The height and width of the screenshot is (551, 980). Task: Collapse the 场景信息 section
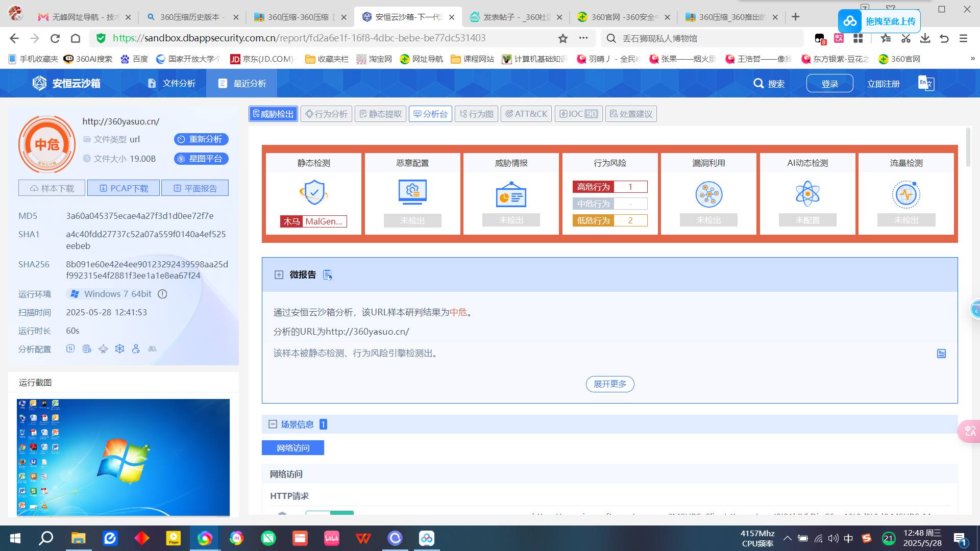[x=273, y=424]
